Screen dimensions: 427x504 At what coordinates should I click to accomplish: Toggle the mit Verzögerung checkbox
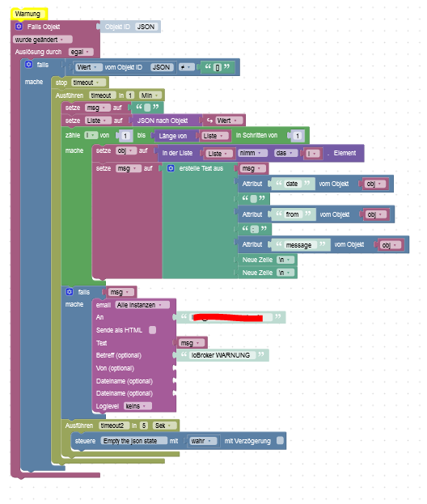pos(280,440)
